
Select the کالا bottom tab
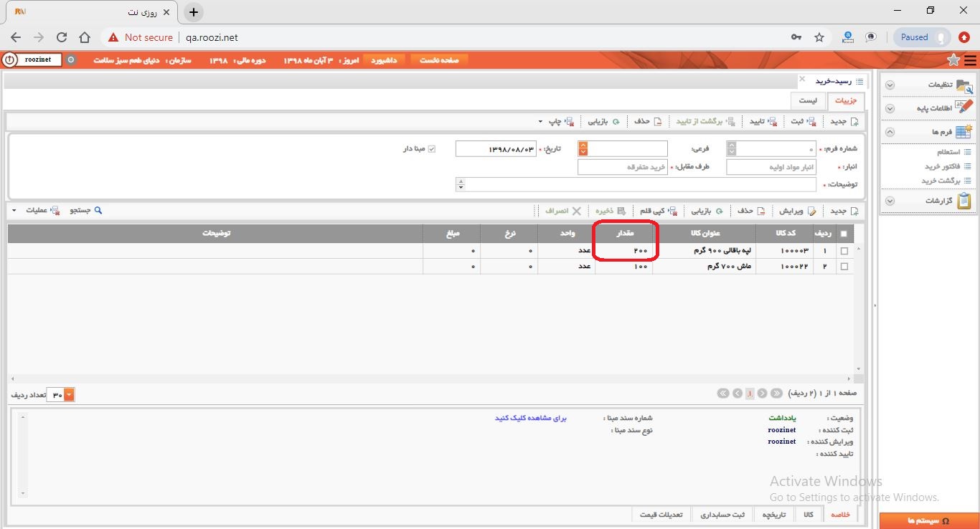809,515
